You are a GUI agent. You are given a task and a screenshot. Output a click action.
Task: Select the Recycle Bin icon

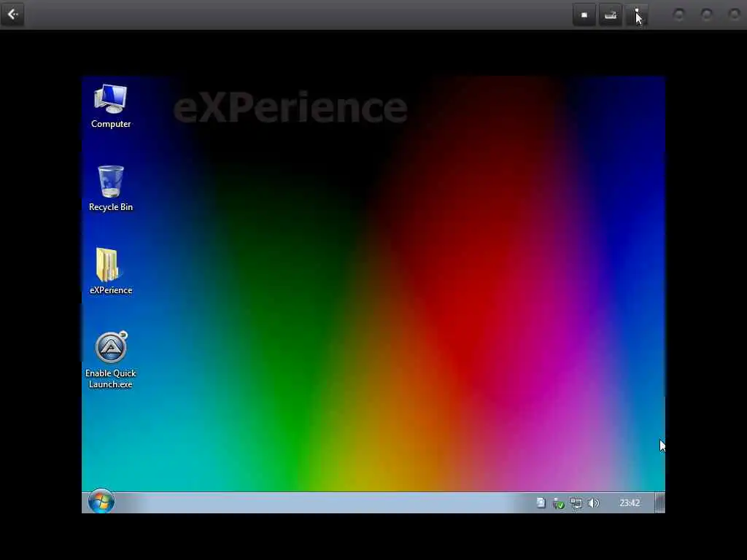111,181
